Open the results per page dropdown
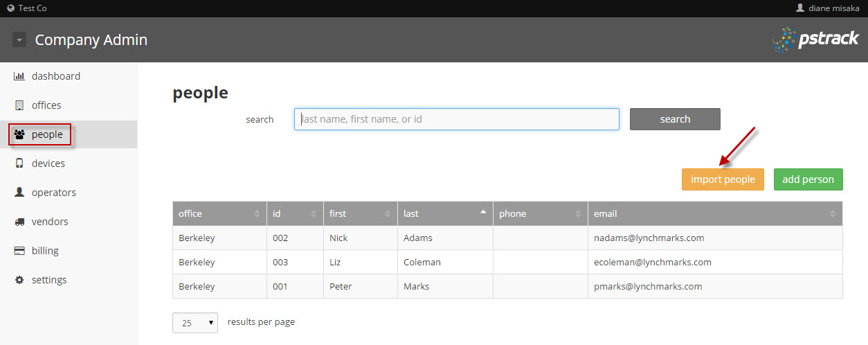The width and height of the screenshot is (868, 345). 195,323
